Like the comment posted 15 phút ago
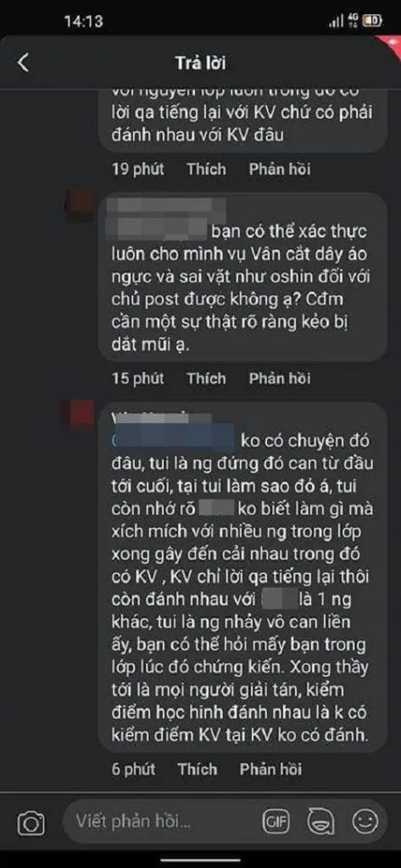Screen dimensions: 401x868 point(206,379)
